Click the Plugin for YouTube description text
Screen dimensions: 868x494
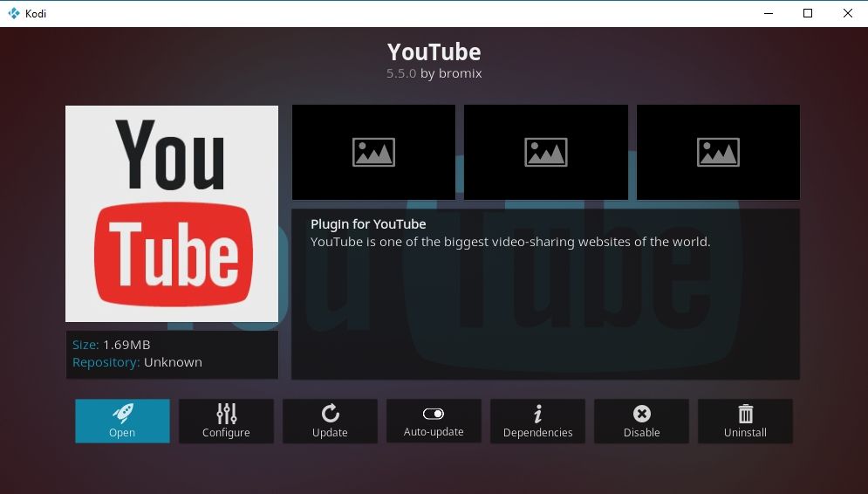click(368, 224)
